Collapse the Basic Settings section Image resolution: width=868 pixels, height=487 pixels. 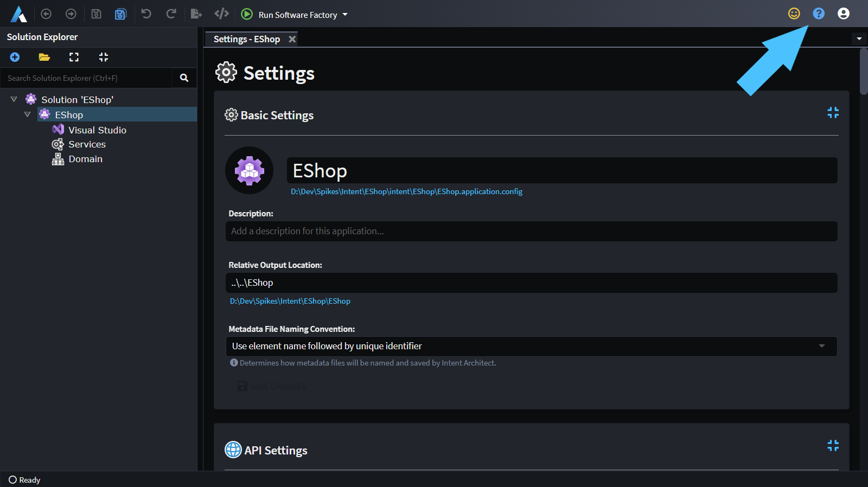pos(833,112)
